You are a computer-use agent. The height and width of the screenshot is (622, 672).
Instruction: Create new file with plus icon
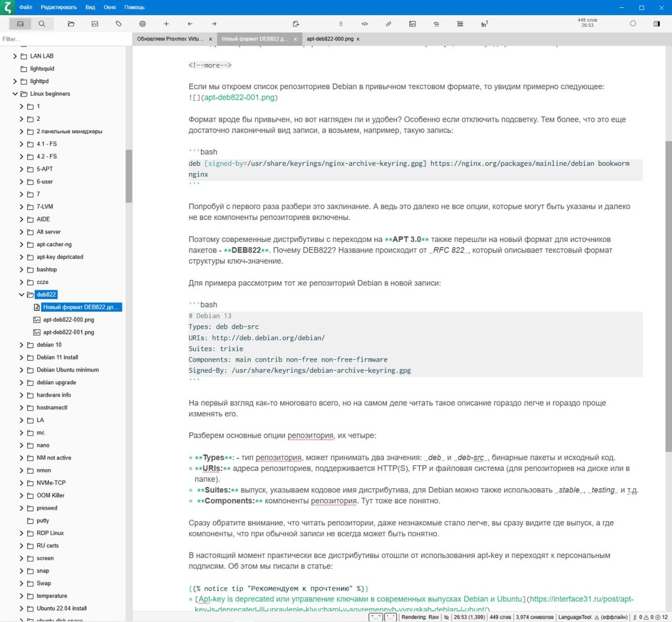(166, 24)
